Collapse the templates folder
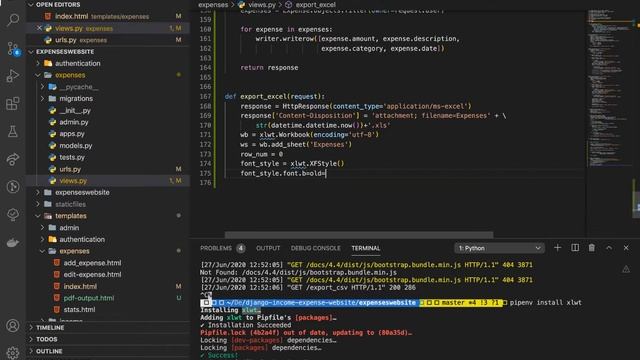640x360 pixels. click(38, 216)
